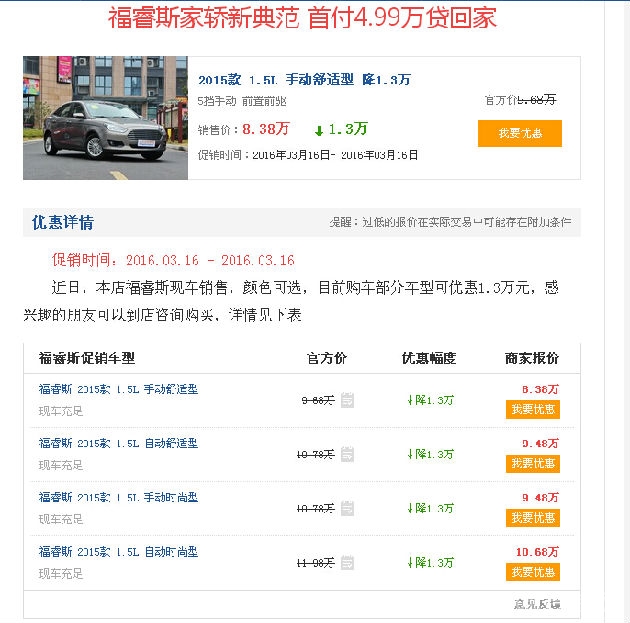Open 福睿斯 2015款 1.5L 自动舒适型 link
This screenshot has width=630, height=623.
tap(118, 443)
